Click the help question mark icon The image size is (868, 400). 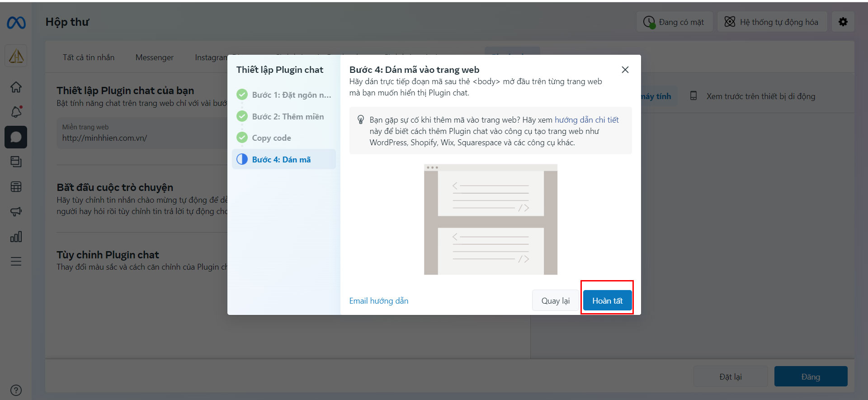(16, 390)
